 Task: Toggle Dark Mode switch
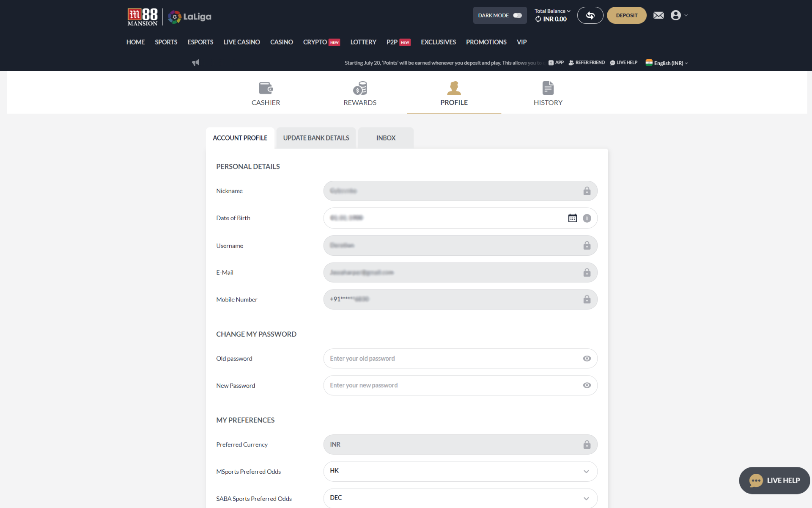pos(517,15)
